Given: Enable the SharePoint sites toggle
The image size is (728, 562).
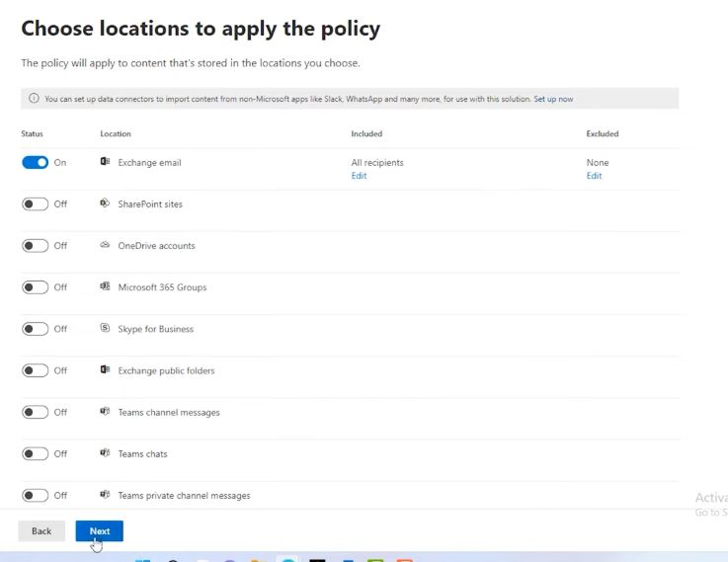Looking at the screenshot, I should 35,204.
